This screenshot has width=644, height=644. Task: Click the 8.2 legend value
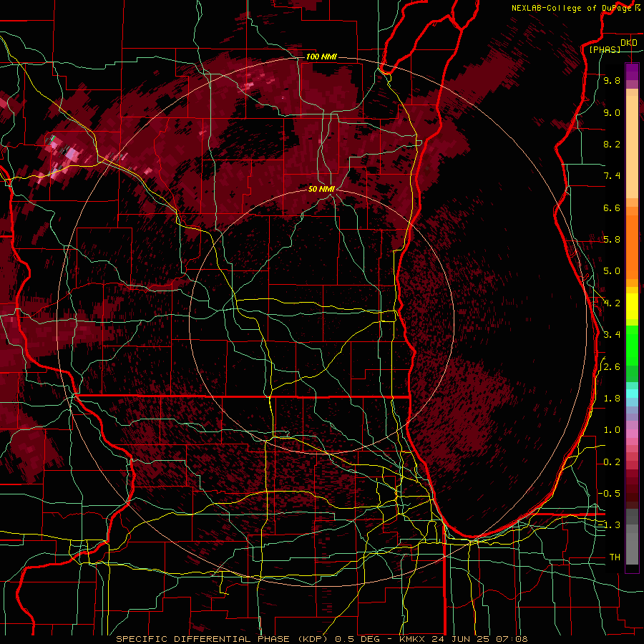pyautogui.click(x=612, y=144)
